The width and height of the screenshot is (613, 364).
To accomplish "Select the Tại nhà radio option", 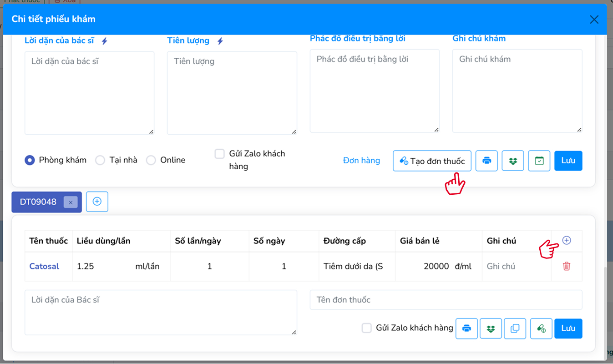I will 100,160.
